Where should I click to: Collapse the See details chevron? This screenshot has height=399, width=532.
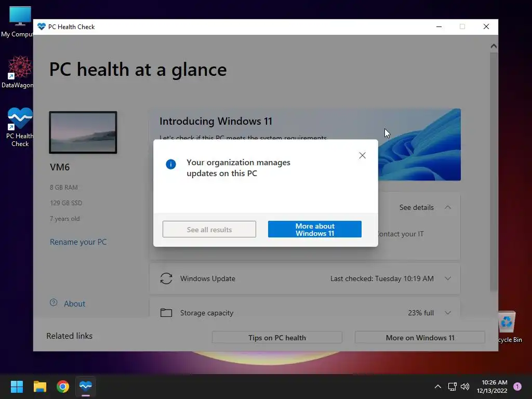448,207
